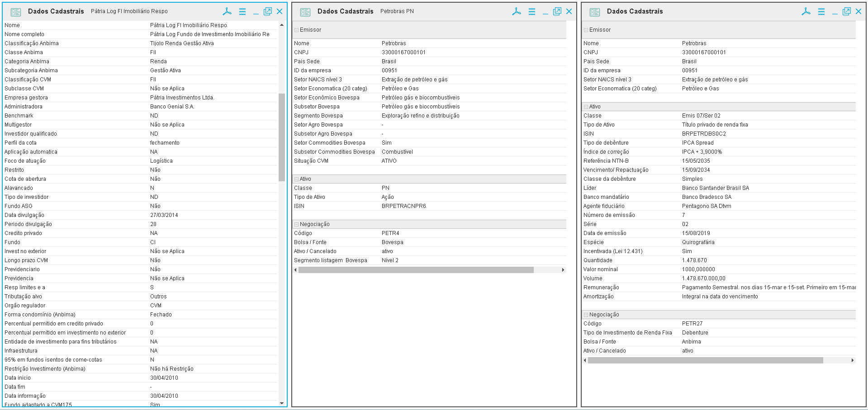Select the '1.478.670.000,00' volume value
868x410 pixels.
(x=704, y=278)
